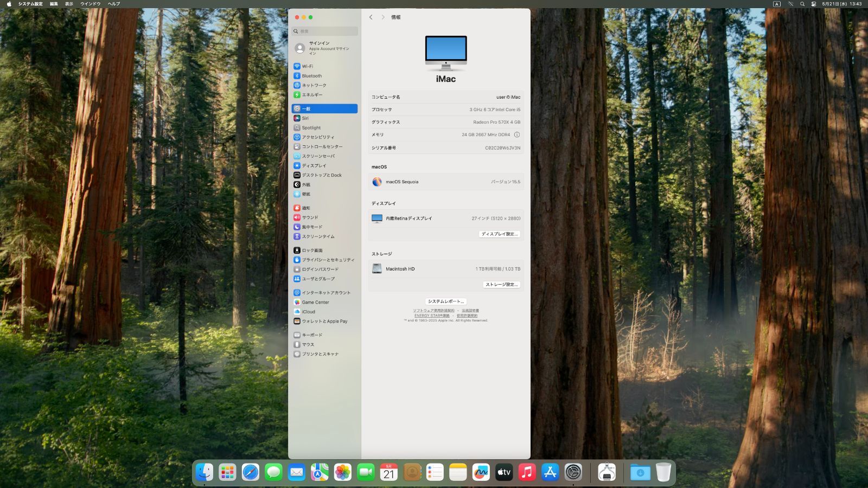This screenshot has width=868, height=488.
Task: Open Spotlight settings in sidebar
Action: click(x=311, y=128)
